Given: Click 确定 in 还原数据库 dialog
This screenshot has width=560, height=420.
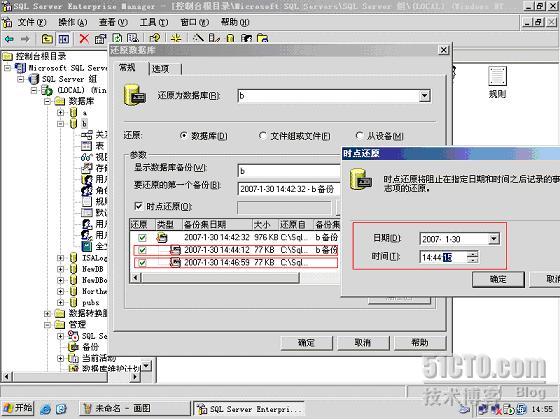Looking at the screenshot, I should 306,343.
